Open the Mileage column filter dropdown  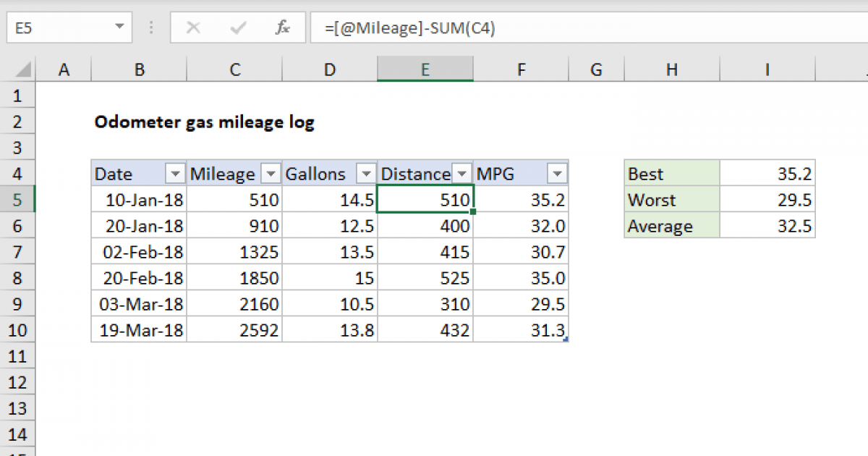271,174
